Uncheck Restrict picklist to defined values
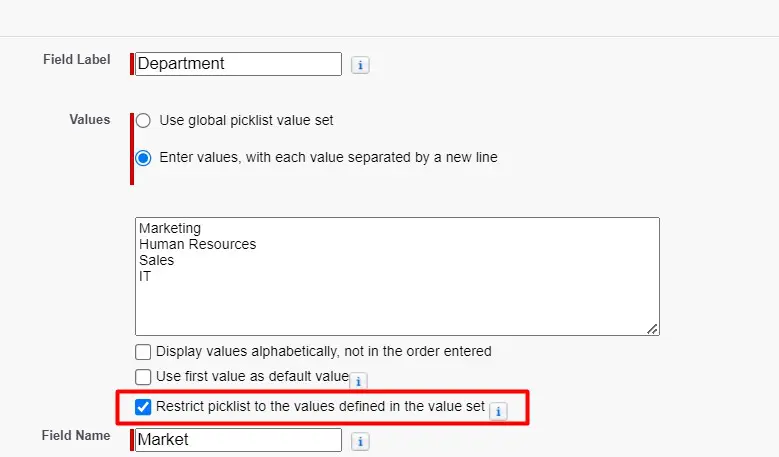 [x=143, y=407]
